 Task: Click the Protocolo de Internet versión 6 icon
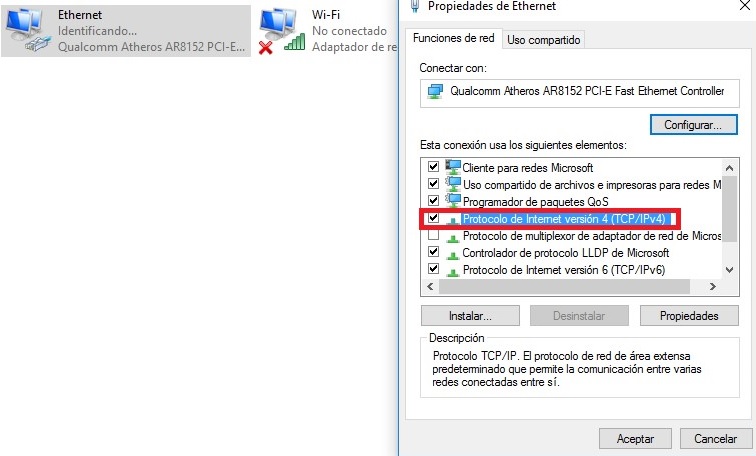click(x=453, y=271)
